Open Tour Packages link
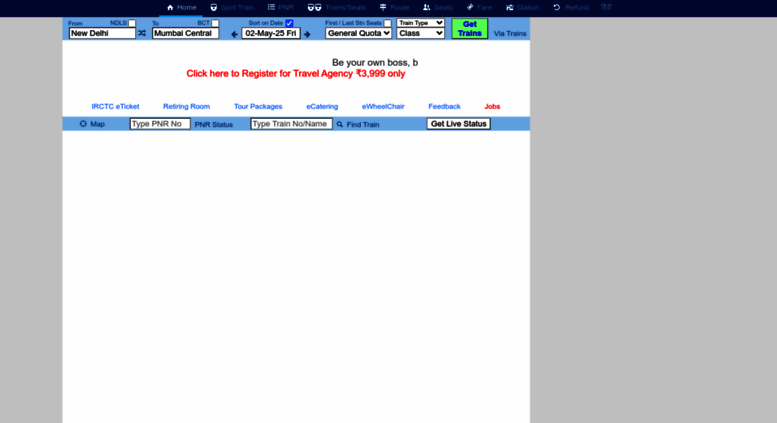The height and width of the screenshot is (423, 777). [x=258, y=106]
